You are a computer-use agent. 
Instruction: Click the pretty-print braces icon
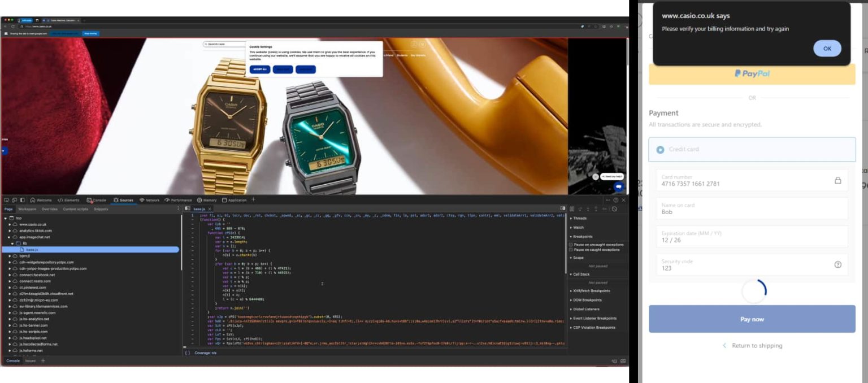click(187, 353)
